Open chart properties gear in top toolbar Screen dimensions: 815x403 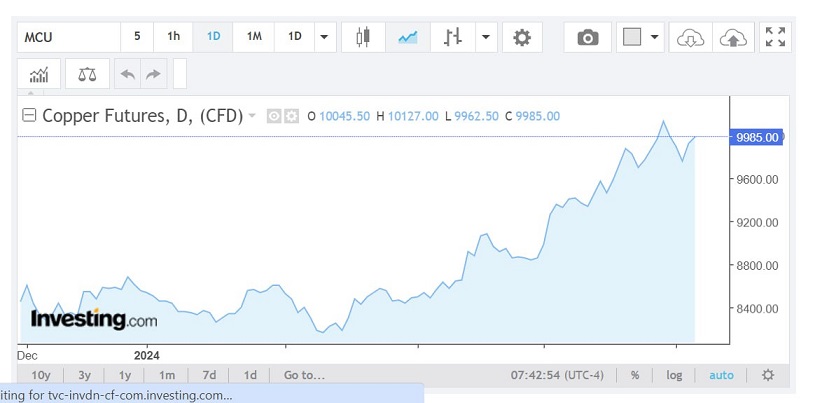522,37
